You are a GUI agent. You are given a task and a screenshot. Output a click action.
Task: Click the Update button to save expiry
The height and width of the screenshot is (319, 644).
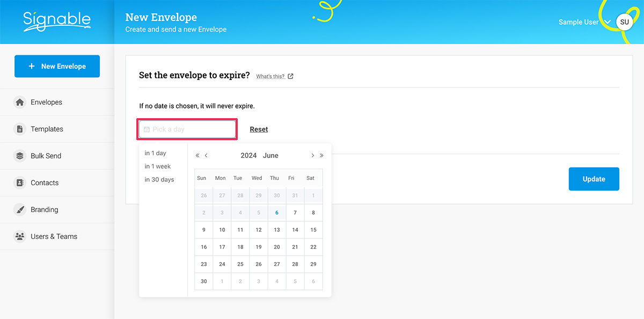pos(594,179)
